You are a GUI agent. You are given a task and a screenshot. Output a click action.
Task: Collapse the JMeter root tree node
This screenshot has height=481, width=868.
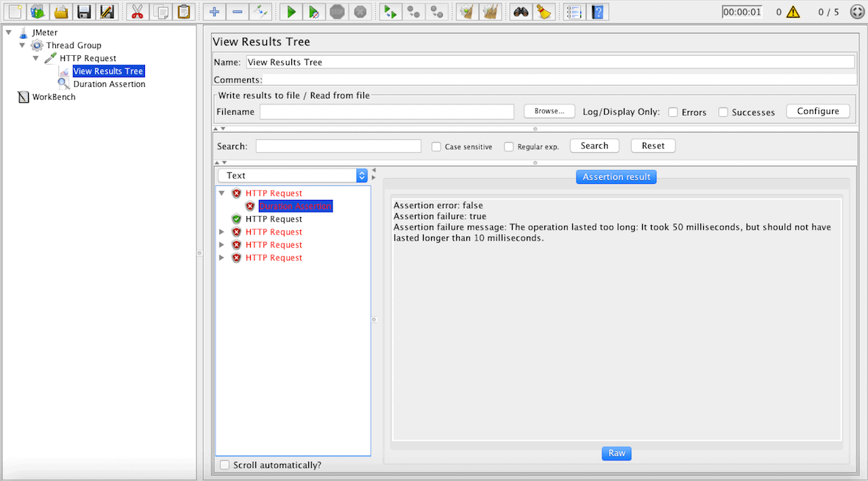coord(9,32)
